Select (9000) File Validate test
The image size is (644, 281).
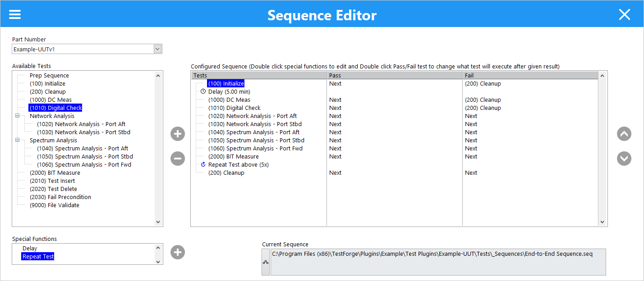[x=53, y=205]
